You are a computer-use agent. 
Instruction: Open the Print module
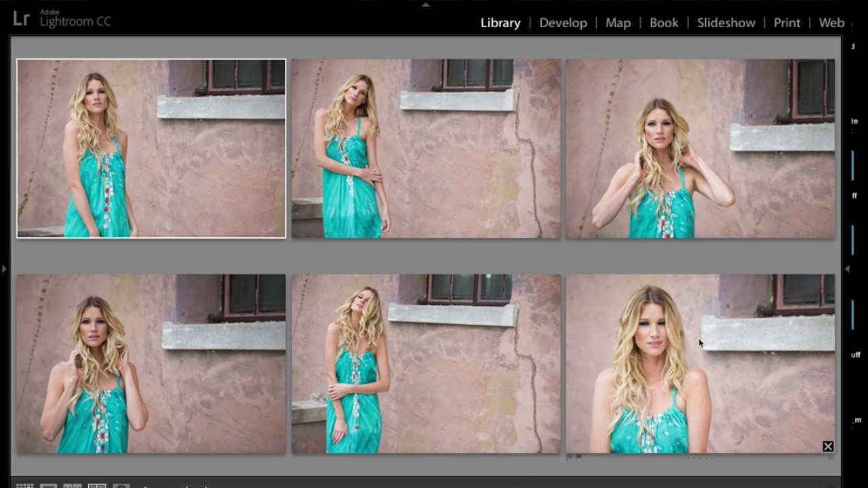(787, 22)
